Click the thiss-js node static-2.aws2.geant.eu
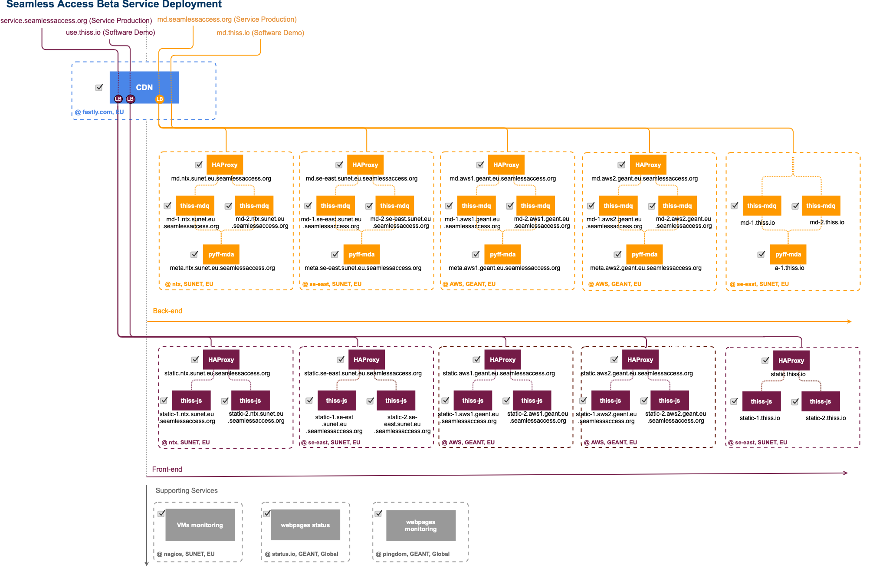The width and height of the screenshot is (873, 588). (670, 401)
